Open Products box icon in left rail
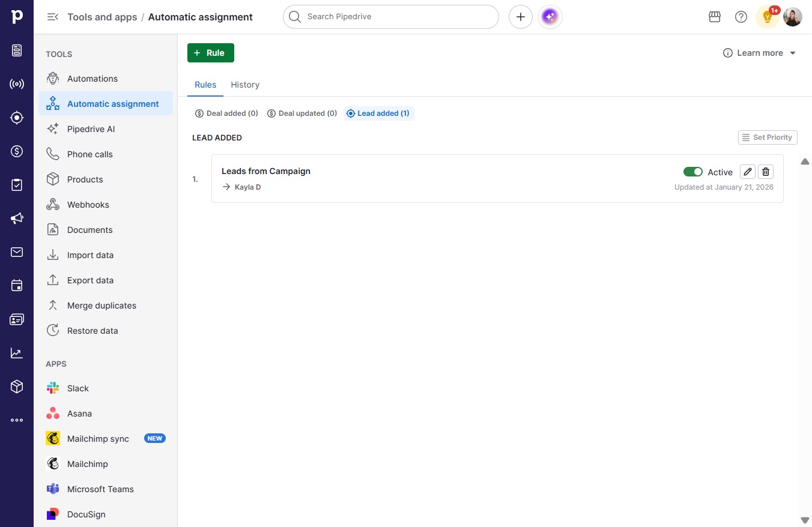812x527 pixels. [17, 387]
